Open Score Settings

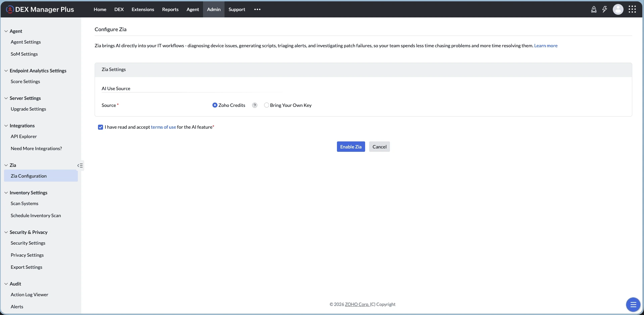coord(25,81)
